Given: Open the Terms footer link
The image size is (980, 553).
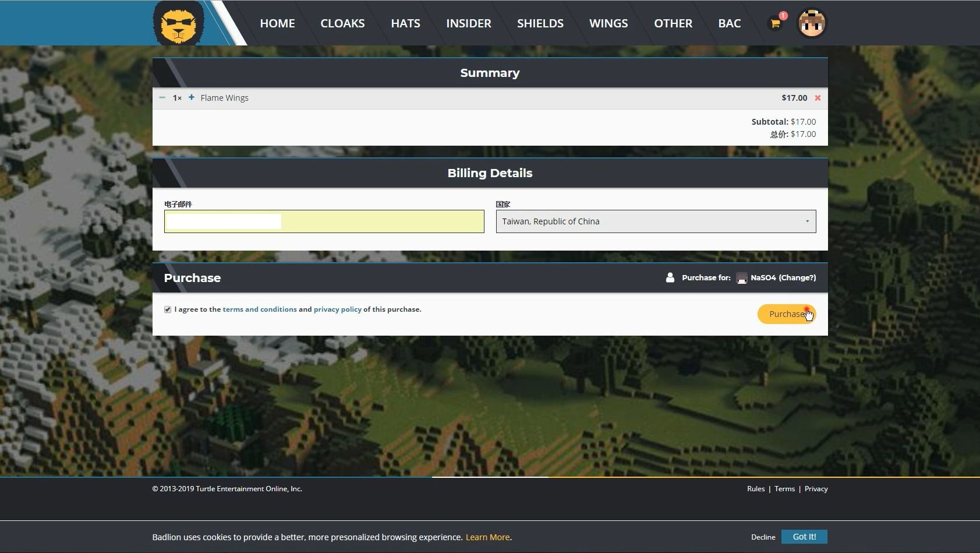Looking at the screenshot, I should tap(784, 489).
